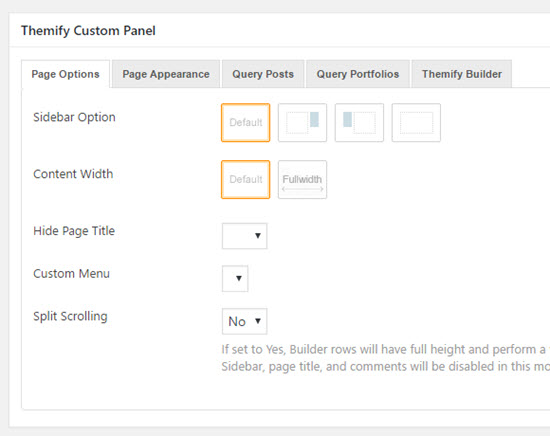Open the Custom Menu dropdown
Viewport: 550px width, 436px height.
235,279
